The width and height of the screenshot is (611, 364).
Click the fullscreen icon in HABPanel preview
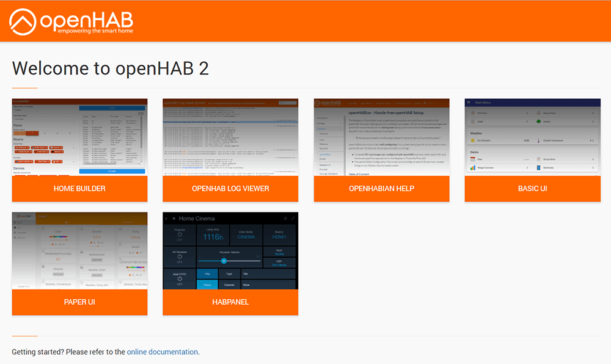(x=293, y=219)
